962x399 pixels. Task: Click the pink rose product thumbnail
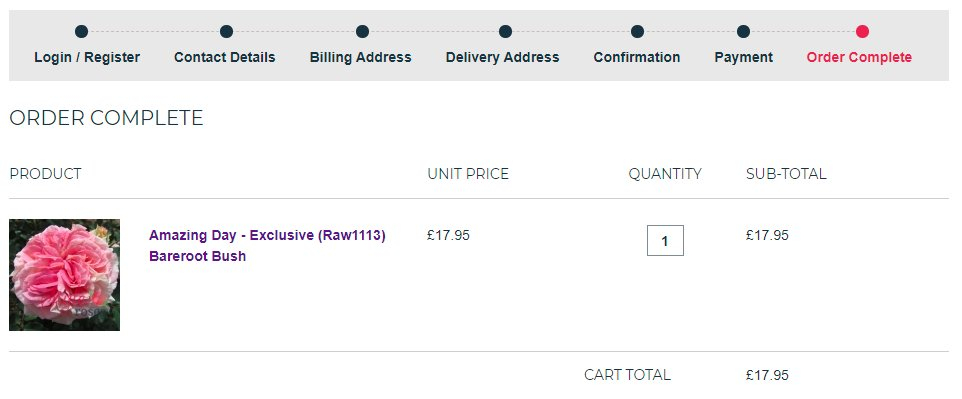(64, 275)
